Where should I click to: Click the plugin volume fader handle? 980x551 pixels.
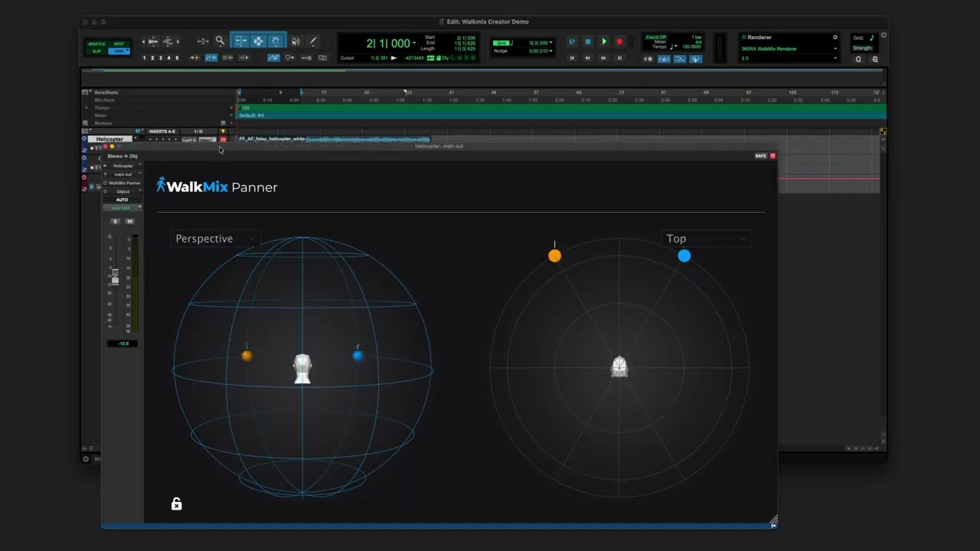[x=115, y=276]
